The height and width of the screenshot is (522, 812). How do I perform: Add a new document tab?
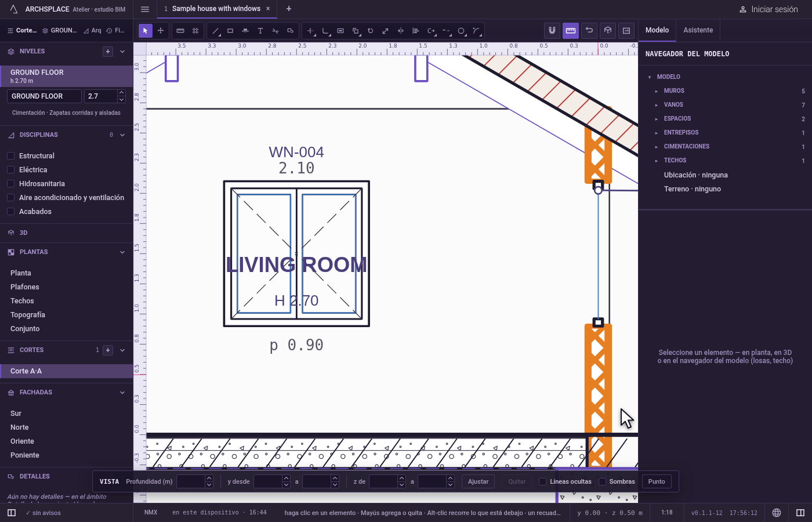[x=289, y=9]
